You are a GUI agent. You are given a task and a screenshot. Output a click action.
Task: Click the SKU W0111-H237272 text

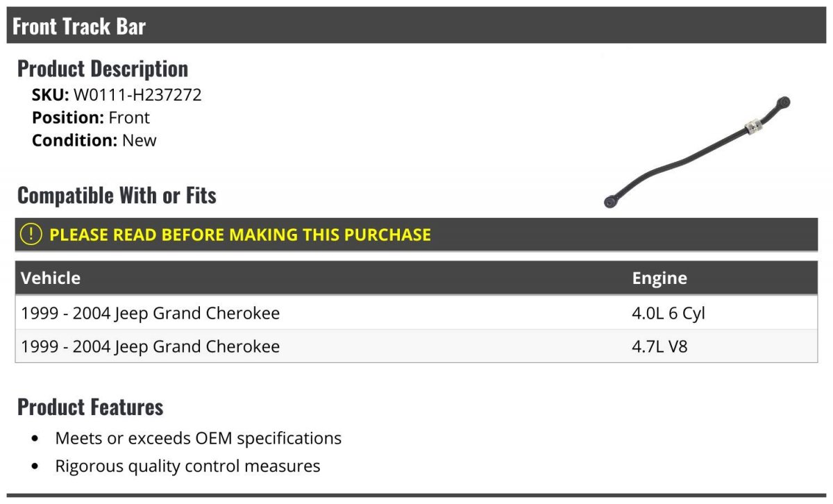117,95
